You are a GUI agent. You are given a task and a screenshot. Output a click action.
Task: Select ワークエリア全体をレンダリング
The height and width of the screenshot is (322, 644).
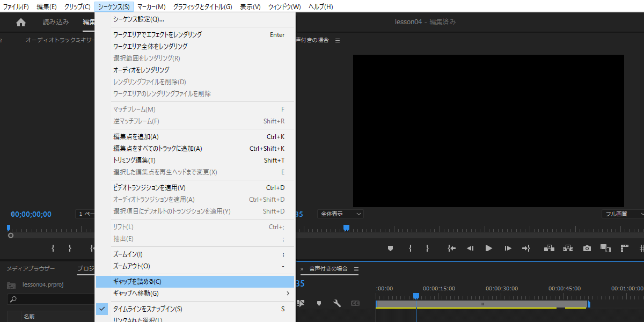[x=195, y=47]
